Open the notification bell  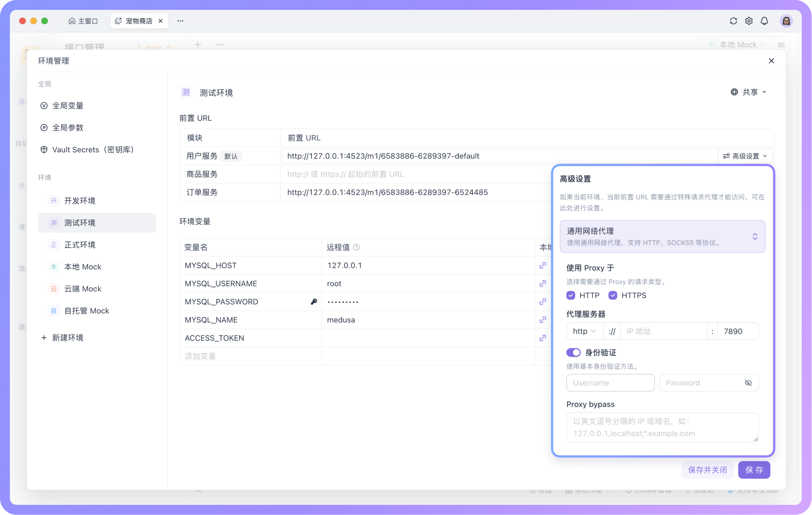[764, 21]
